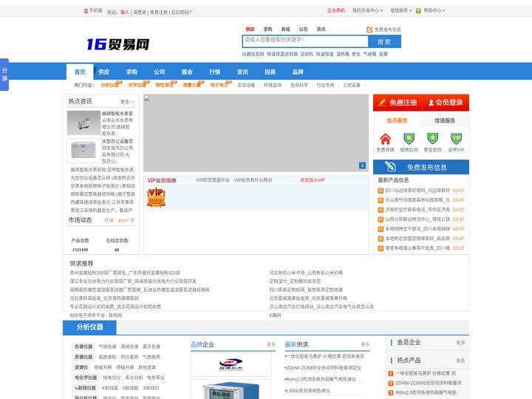Click the 会员登录 red button
Image resolution: width=532 pixels, height=399 pixels.
click(x=446, y=103)
